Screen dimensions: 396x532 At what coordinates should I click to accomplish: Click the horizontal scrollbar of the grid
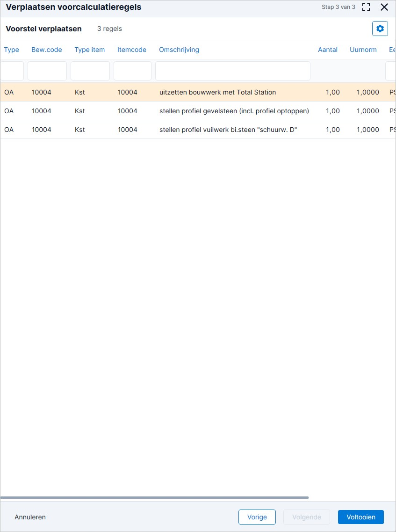pos(155,498)
